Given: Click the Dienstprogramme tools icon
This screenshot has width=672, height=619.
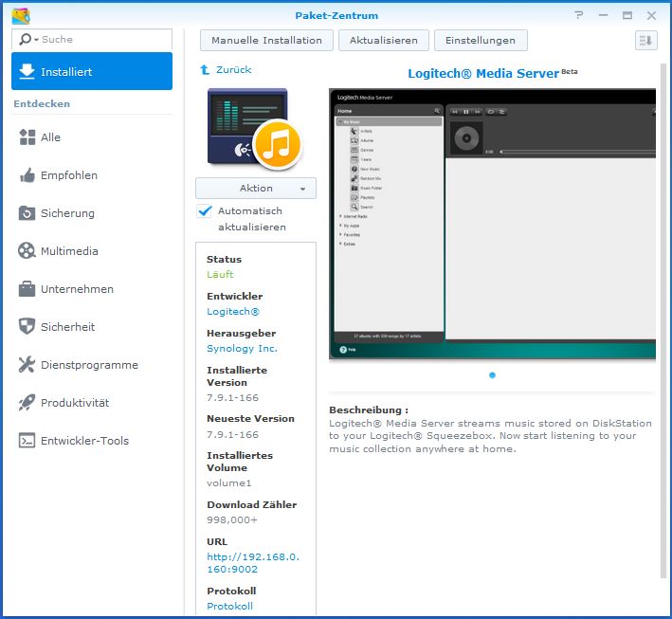Looking at the screenshot, I should point(27,365).
